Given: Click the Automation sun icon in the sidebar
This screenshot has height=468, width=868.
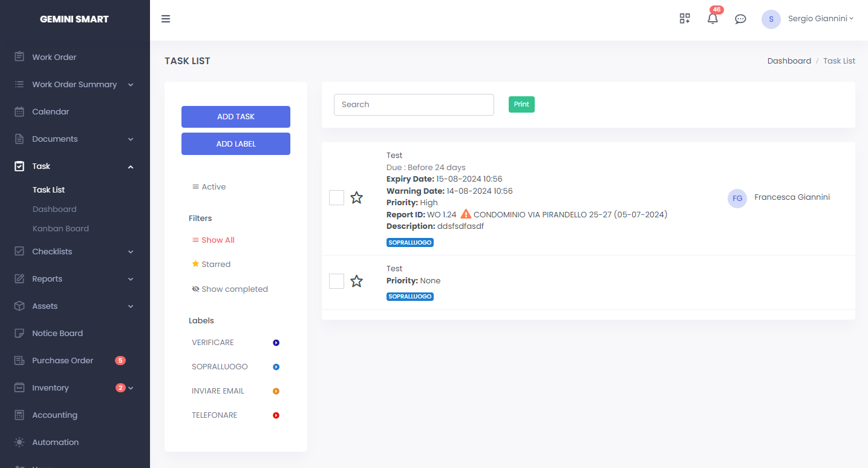Looking at the screenshot, I should (x=19, y=442).
